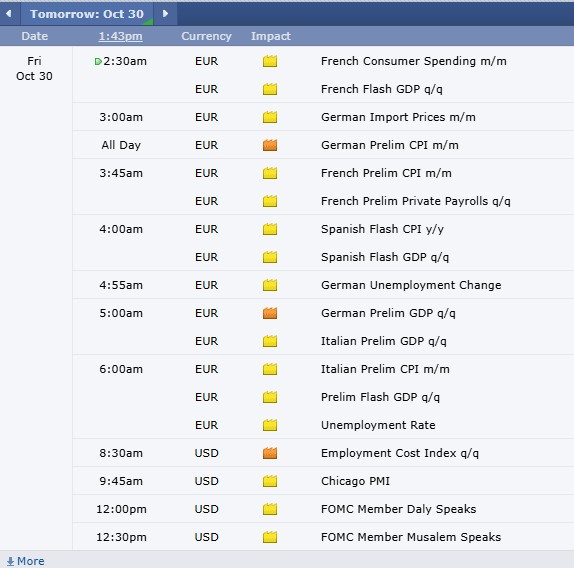This screenshot has width=574, height=568.
Task: Open Spanish Flash CPI y/y event
Action: pyautogui.click(x=382, y=229)
